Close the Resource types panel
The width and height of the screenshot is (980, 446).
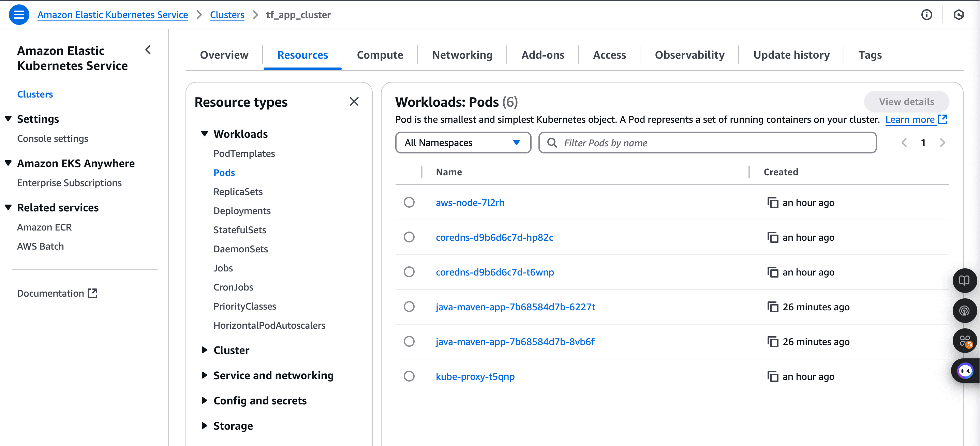(354, 102)
